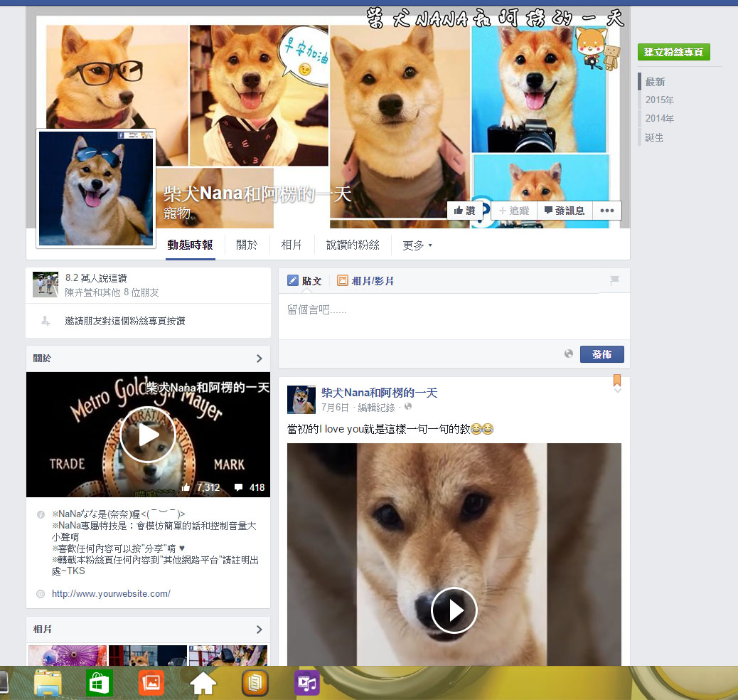Screen dimensions: 738x700
Task: Click the globe privacy icon beside publish button
Action: tap(568, 354)
